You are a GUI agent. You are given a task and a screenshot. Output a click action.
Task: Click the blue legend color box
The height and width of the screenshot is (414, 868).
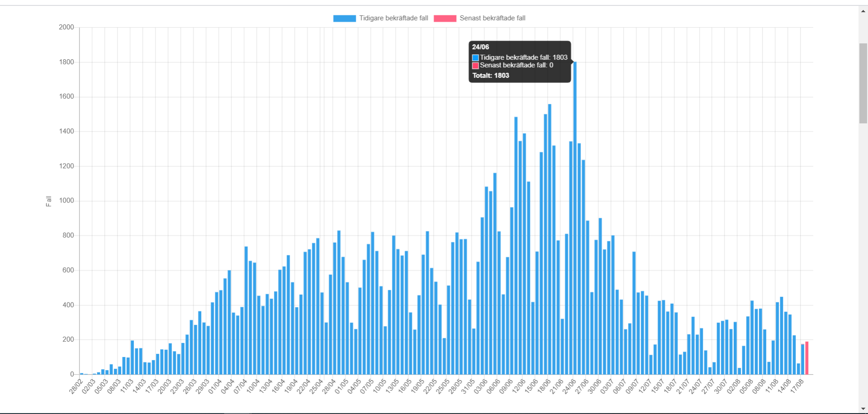[344, 18]
